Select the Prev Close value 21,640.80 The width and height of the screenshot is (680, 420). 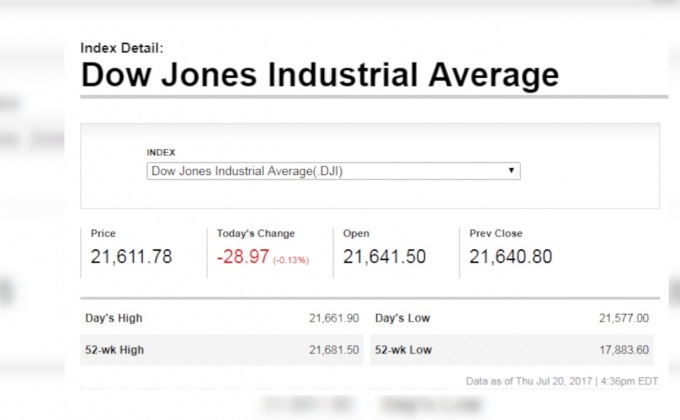511,257
